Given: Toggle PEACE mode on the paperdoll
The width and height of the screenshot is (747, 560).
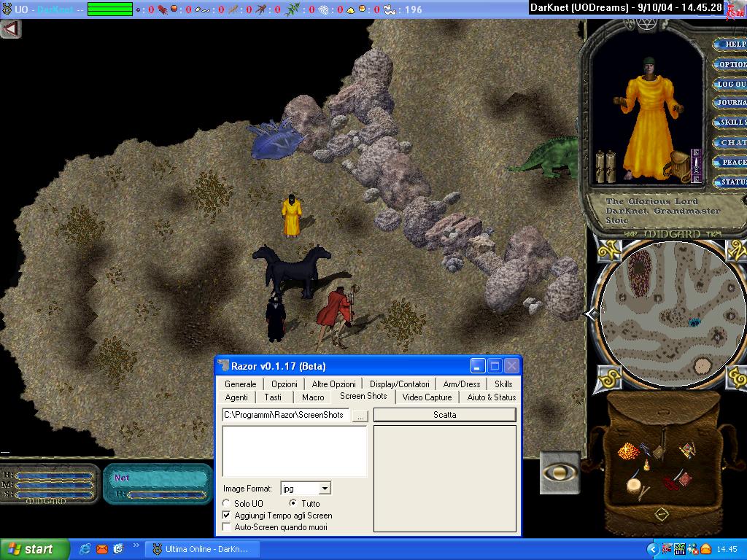Looking at the screenshot, I should [x=731, y=163].
